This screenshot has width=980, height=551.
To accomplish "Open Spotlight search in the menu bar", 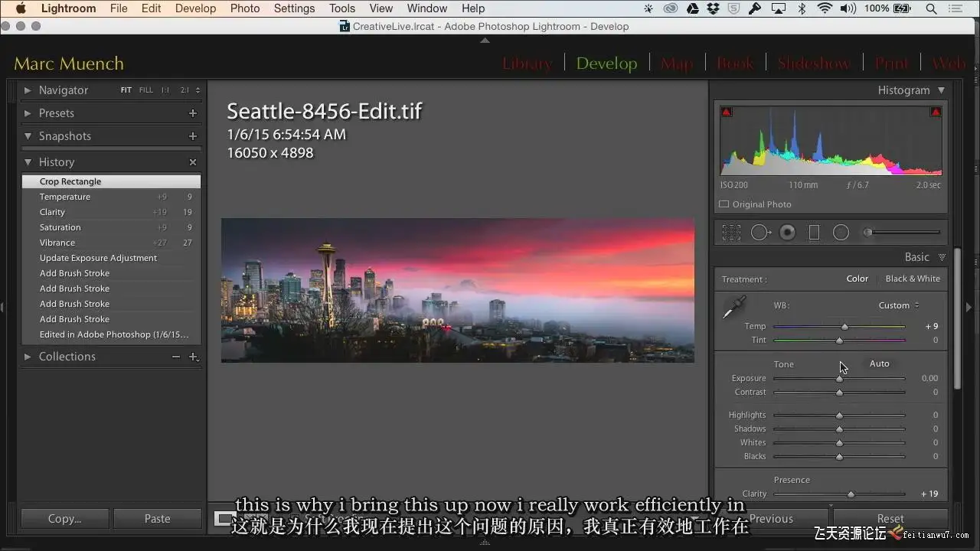I will click(932, 8).
